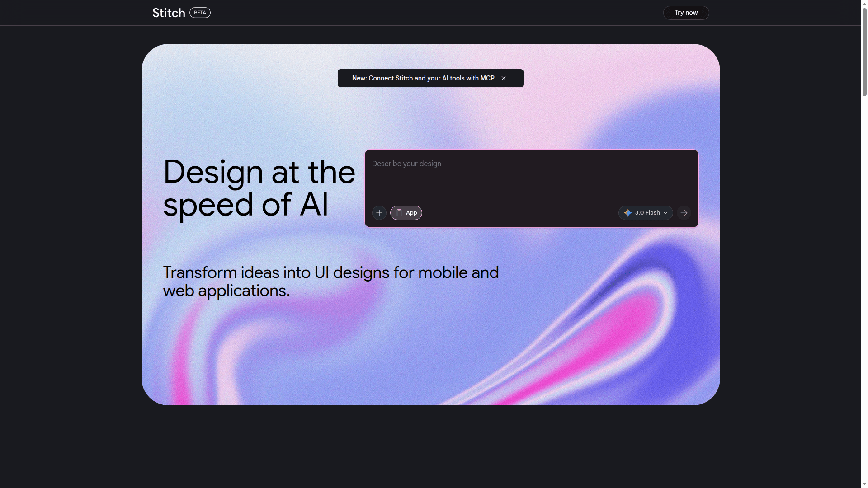Image resolution: width=868 pixels, height=488 pixels.
Task: Click the Design at the speed headline
Action: pyautogui.click(x=259, y=188)
